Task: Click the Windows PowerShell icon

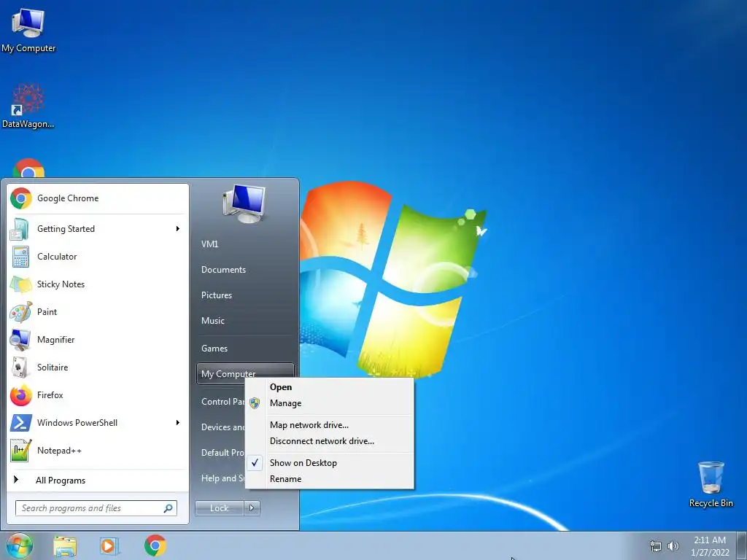Action: [21, 423]
